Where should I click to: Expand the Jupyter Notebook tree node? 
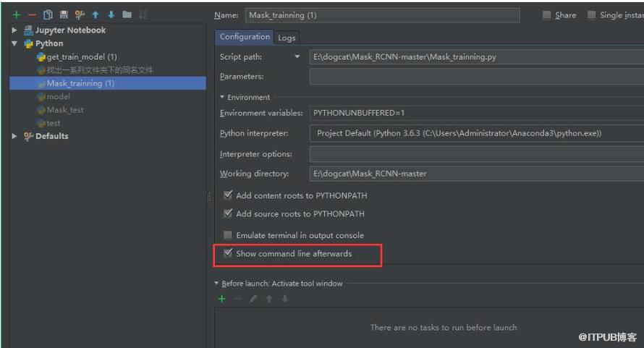click(x=14, y=30)
